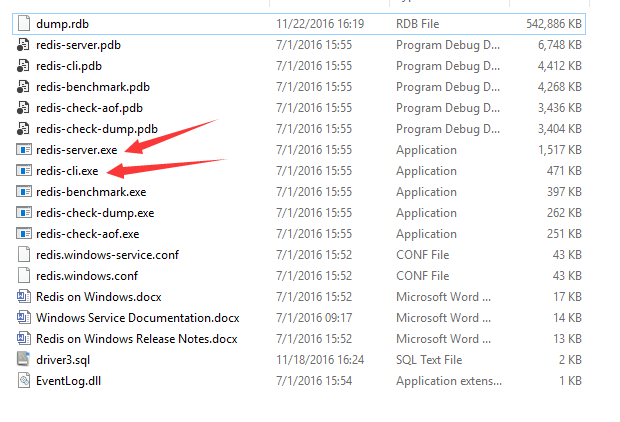Select the redis-server.pdb file icon

click(x=24, y=44)
